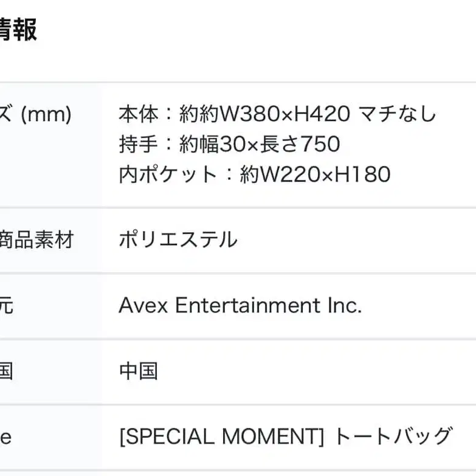The height and width of the screenshot is (476, 476).
Task: Select the ポリエステル material value
Action: pos(178,240)
